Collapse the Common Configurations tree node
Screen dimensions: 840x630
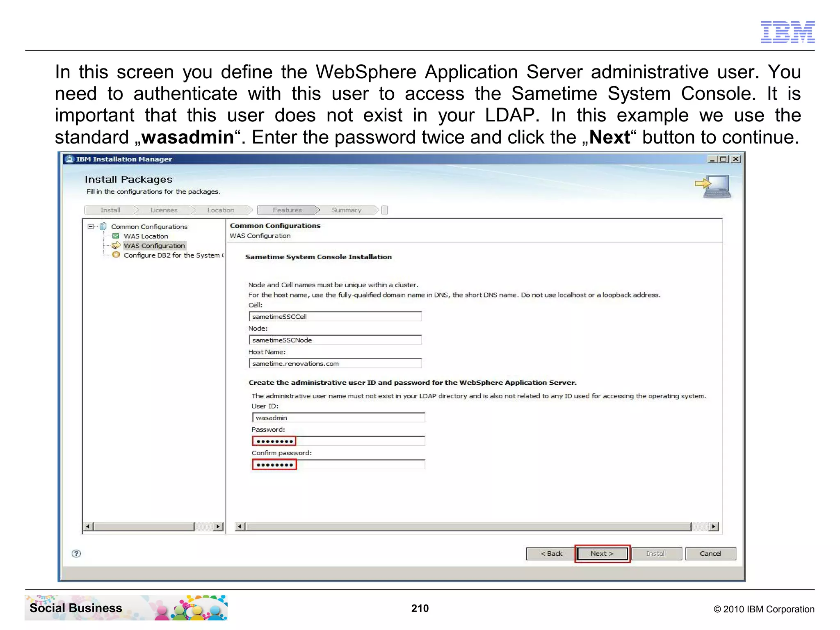pyautogui.click(x=90, y=226)
